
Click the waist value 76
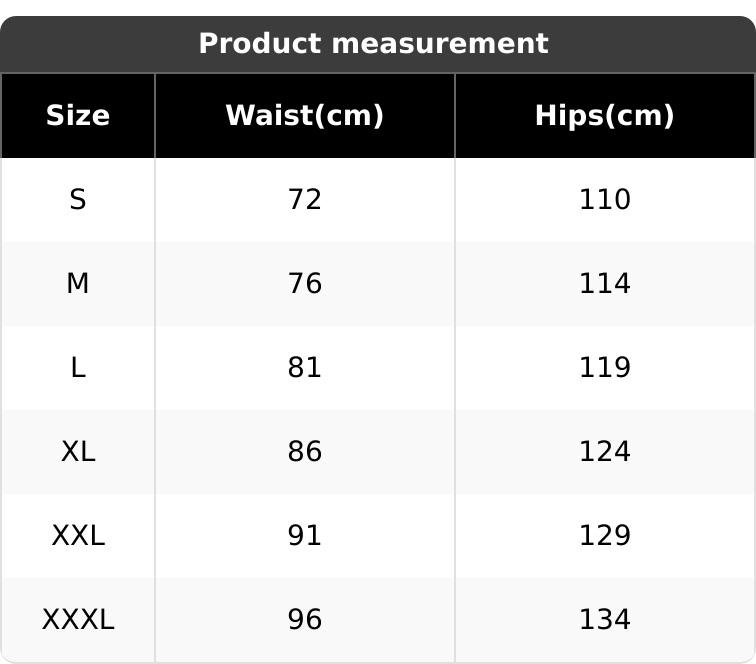click(305, 284)
